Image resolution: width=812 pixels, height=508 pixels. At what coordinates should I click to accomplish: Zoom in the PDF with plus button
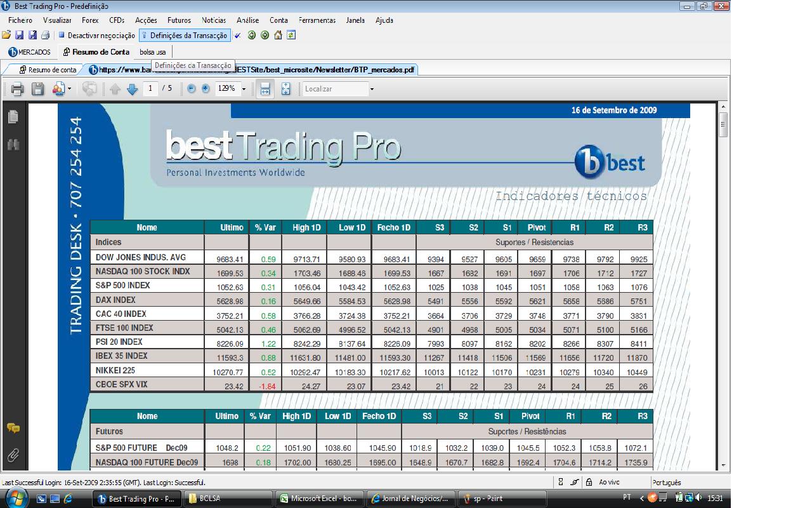[206, 89]
